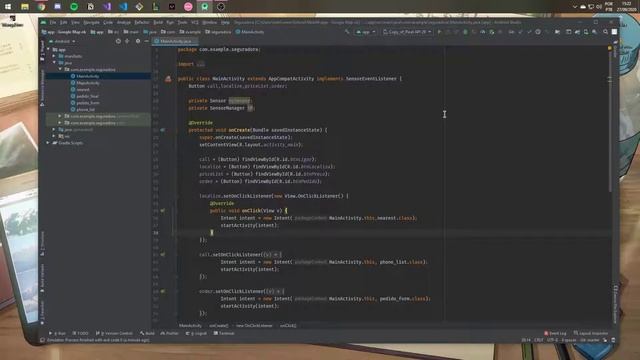Open Visual Studio Code from the taskbar
Screen dimensions: 640x360
click(123, 7)
